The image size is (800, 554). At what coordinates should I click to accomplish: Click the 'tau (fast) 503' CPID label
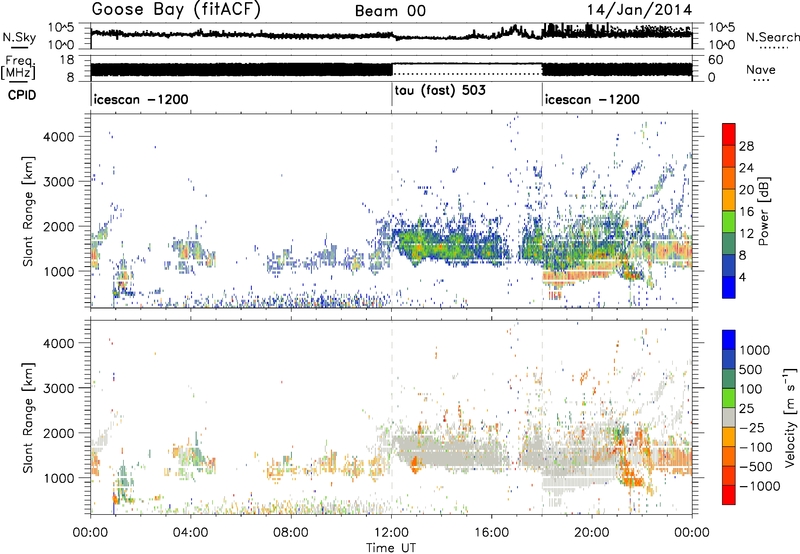[x=440, y=90]
